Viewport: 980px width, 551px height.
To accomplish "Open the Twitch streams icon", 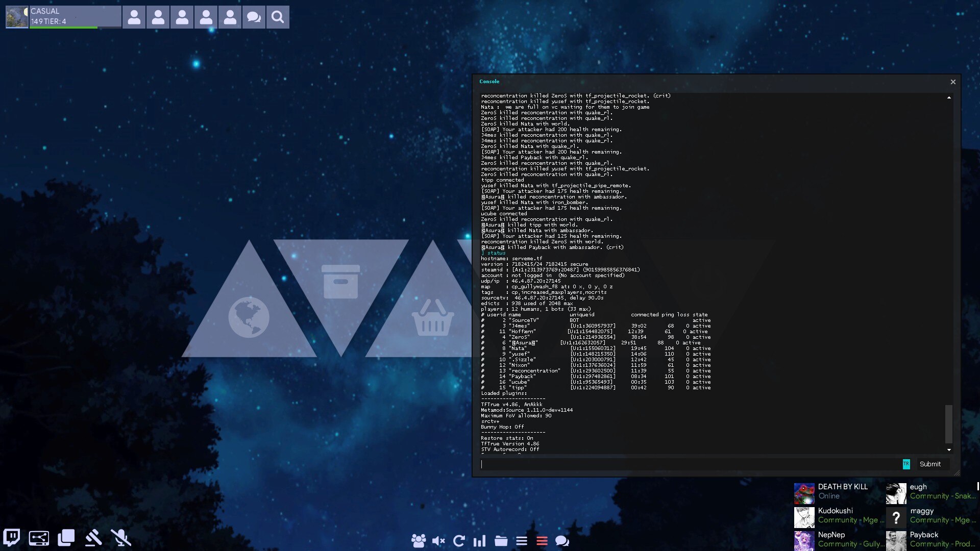I will [12, 537].
